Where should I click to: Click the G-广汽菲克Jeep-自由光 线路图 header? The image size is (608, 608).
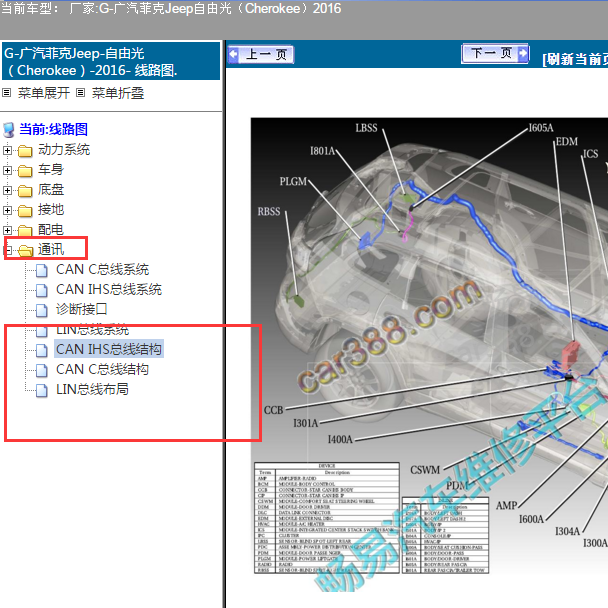tap(111, 62)
